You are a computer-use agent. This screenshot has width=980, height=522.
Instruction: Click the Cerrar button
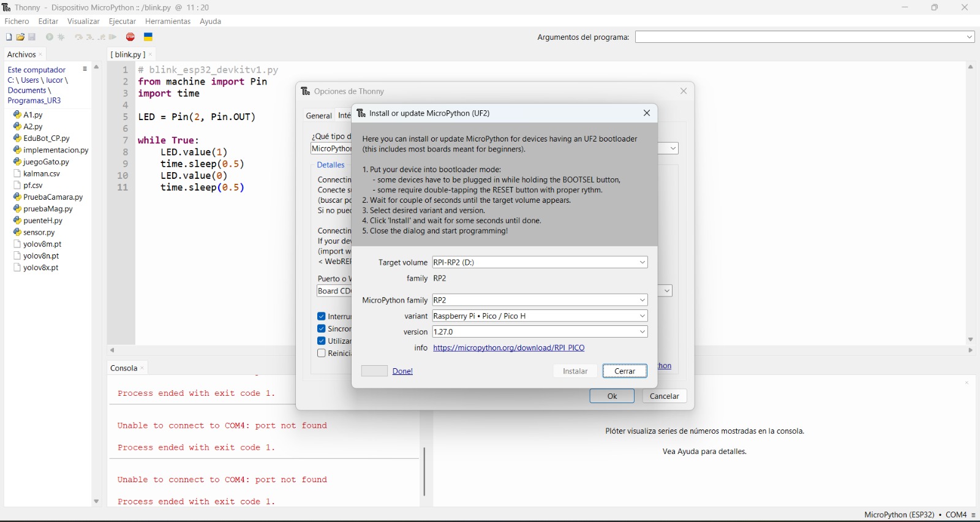625,371
